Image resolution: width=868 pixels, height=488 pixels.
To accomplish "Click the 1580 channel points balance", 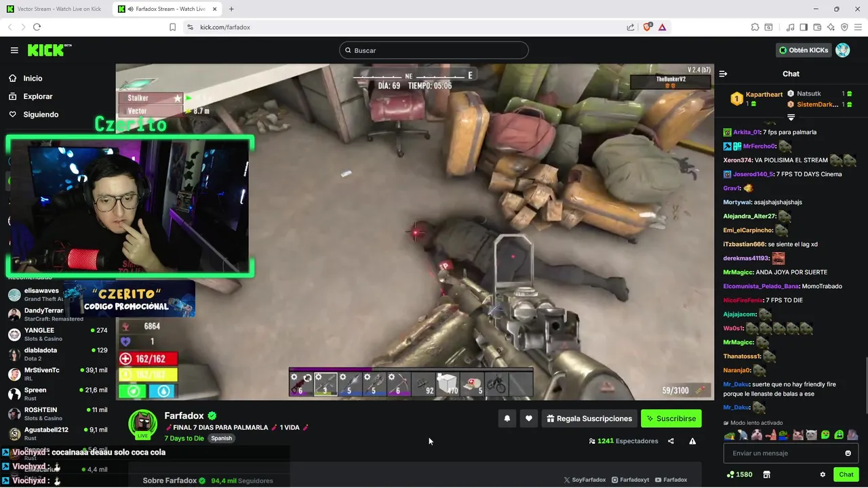I will pos(739,474).
